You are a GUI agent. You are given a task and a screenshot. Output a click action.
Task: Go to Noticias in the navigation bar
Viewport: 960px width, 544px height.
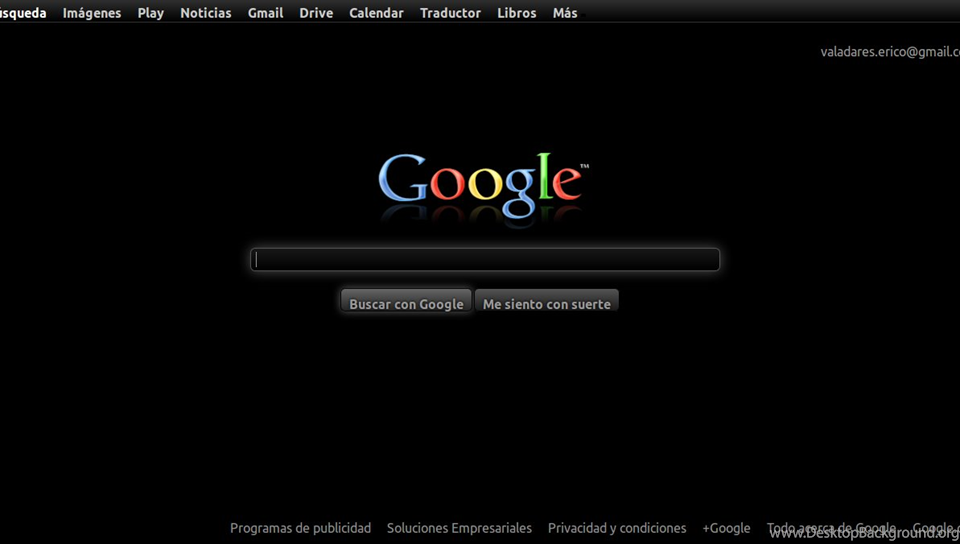point(206,13)
